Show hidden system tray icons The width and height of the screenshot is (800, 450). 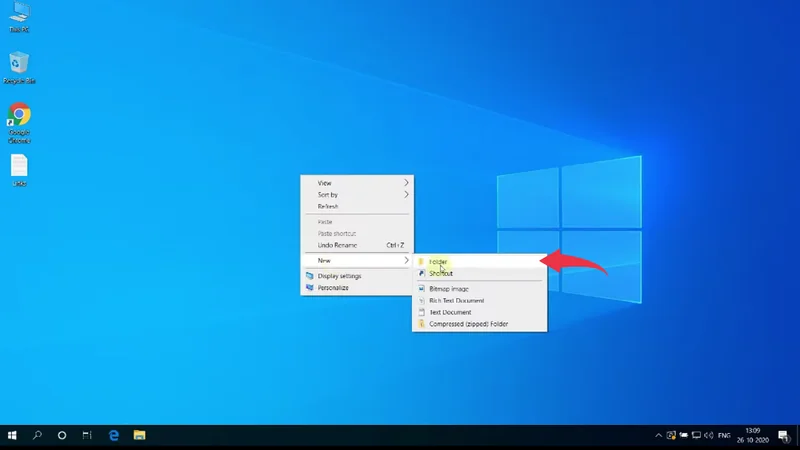point(658,436)
